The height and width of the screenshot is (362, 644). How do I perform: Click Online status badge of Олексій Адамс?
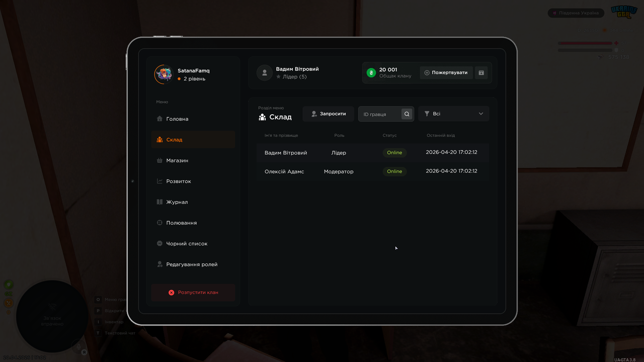(394, 171)
